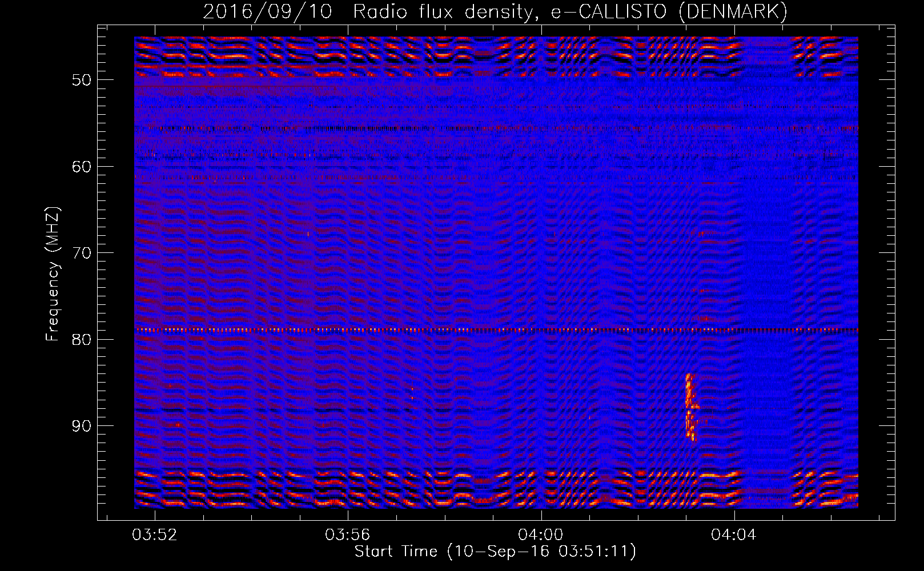Select the 'Frequency (MHZ)' axis label
Image resolution: width=924 pixels, height=571 pixels.
52,274
